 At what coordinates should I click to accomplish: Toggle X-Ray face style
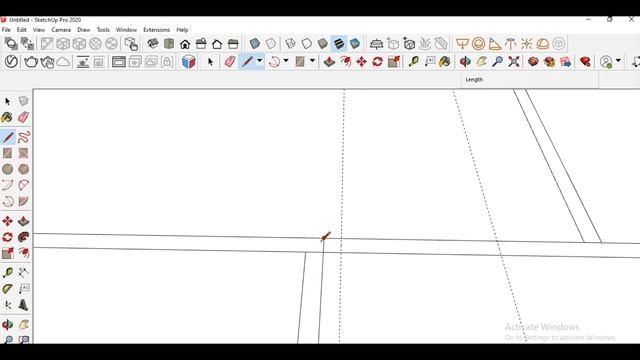(255, 44)
